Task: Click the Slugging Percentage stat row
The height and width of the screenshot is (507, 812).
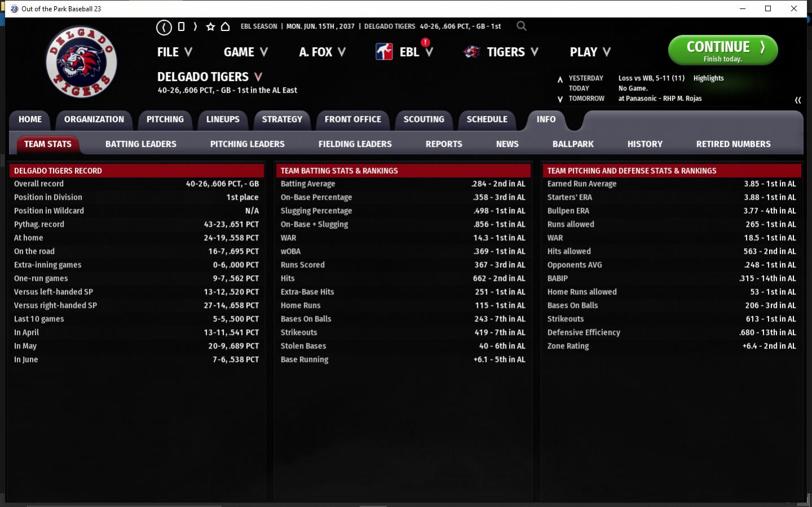Action: point(403,211)
